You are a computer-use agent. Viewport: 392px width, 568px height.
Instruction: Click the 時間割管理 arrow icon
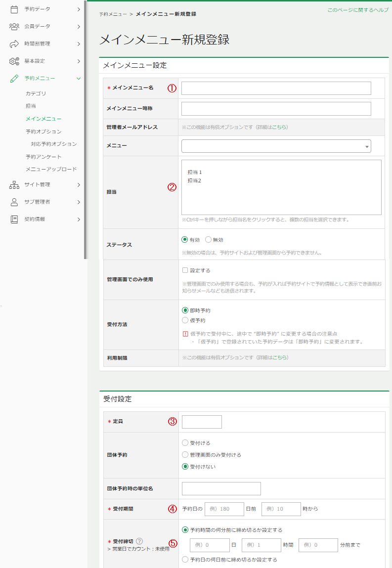tap(14, 44)
